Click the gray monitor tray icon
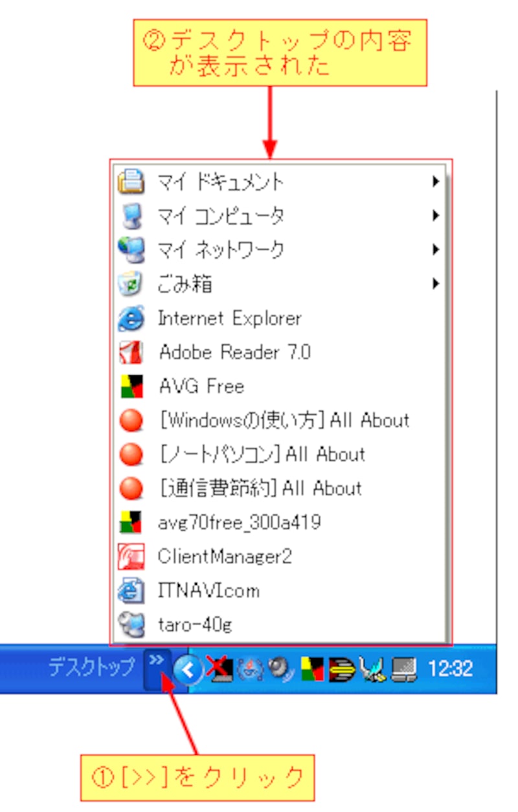 (404, 669)
